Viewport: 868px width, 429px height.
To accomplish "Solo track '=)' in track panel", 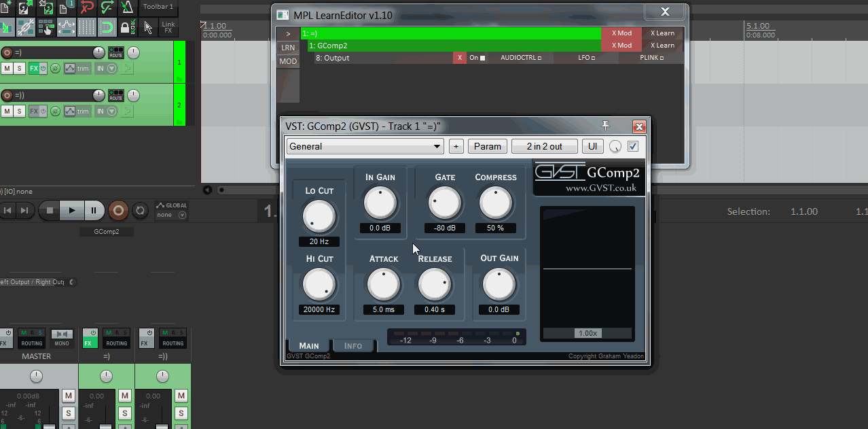I will pos(20,69).
